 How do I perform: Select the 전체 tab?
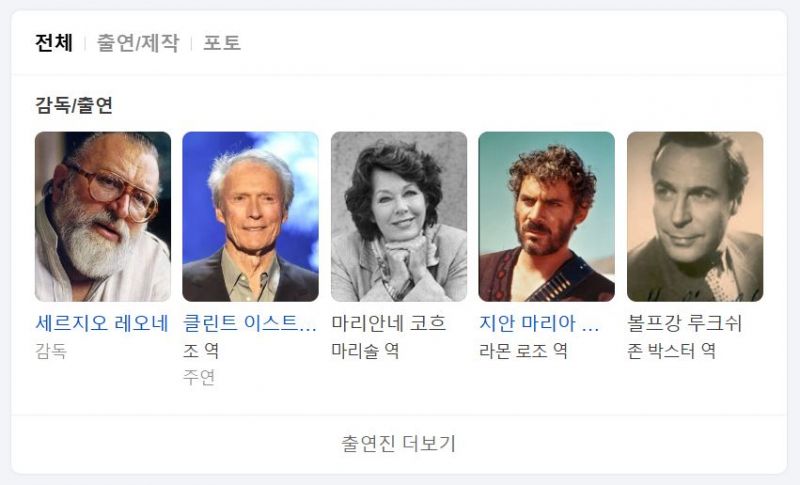tap(54, 42)
